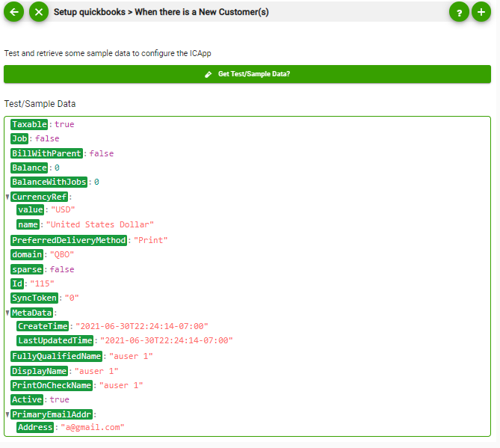Open help via the question mark icon

459,12
